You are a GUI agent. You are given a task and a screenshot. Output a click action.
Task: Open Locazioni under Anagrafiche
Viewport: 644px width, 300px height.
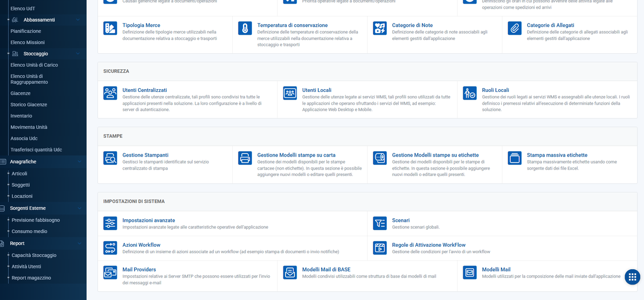click(22, 196)
